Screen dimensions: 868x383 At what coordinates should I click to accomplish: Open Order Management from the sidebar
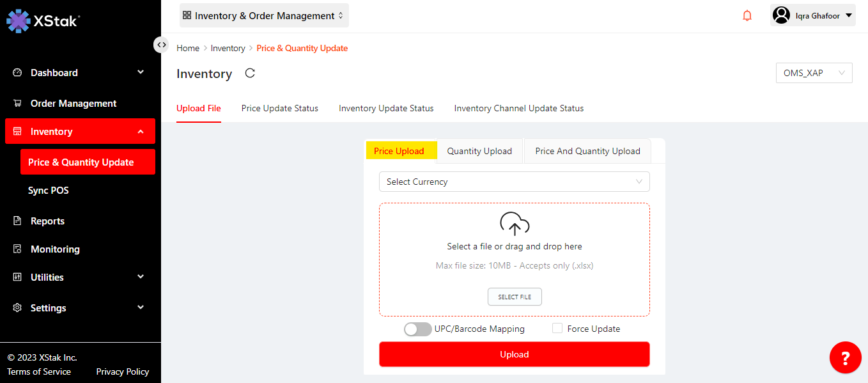[74, 104]
